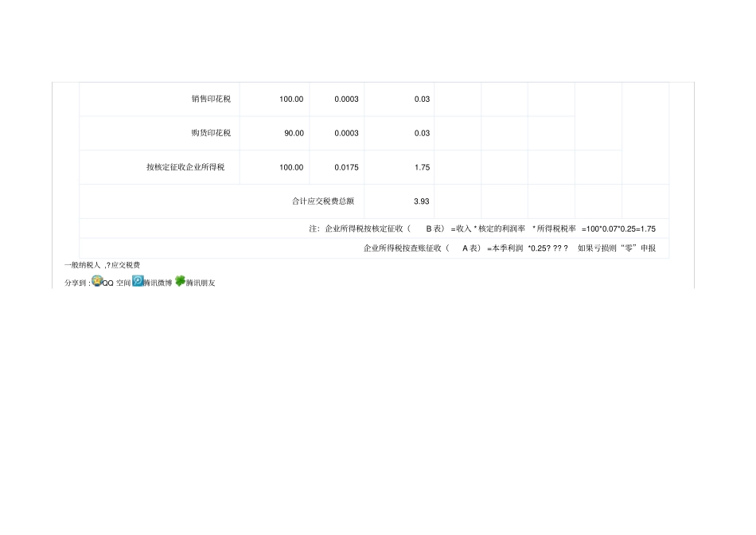Select the 合计应交税费总额 label

323,201
